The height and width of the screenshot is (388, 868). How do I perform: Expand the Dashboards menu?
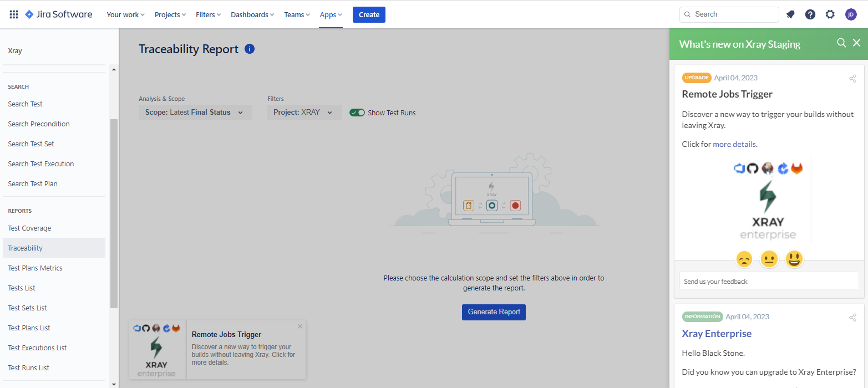252,14
